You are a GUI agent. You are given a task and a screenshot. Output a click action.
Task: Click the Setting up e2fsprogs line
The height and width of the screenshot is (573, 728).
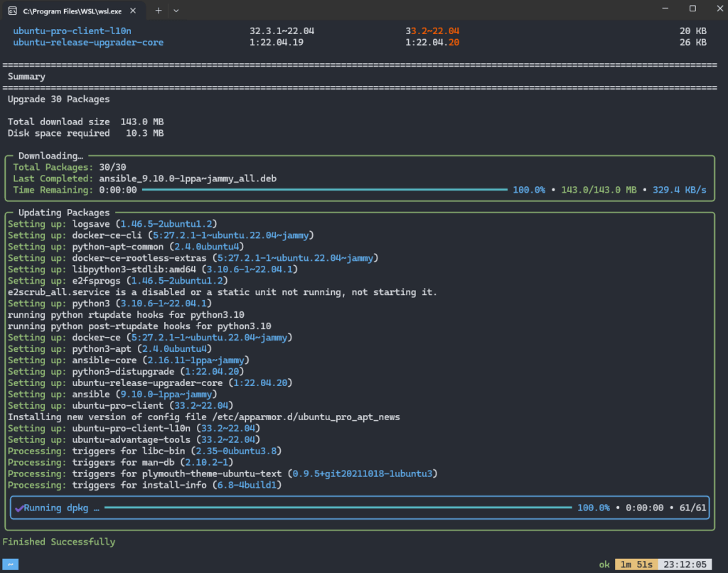pos(117,281)
